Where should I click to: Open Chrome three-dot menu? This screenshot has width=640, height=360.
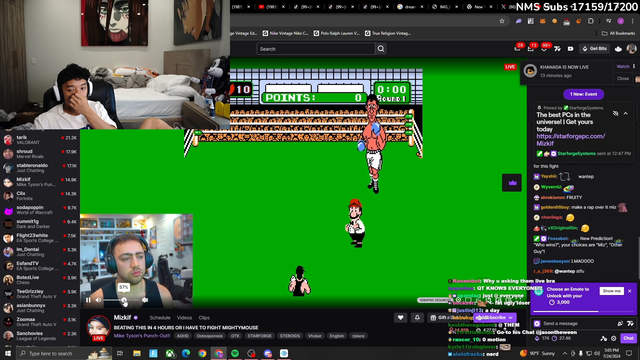633,21
